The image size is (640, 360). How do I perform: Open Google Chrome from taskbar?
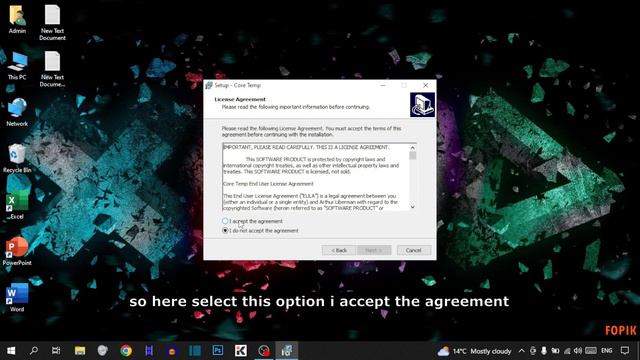click(x=126, y=351)
